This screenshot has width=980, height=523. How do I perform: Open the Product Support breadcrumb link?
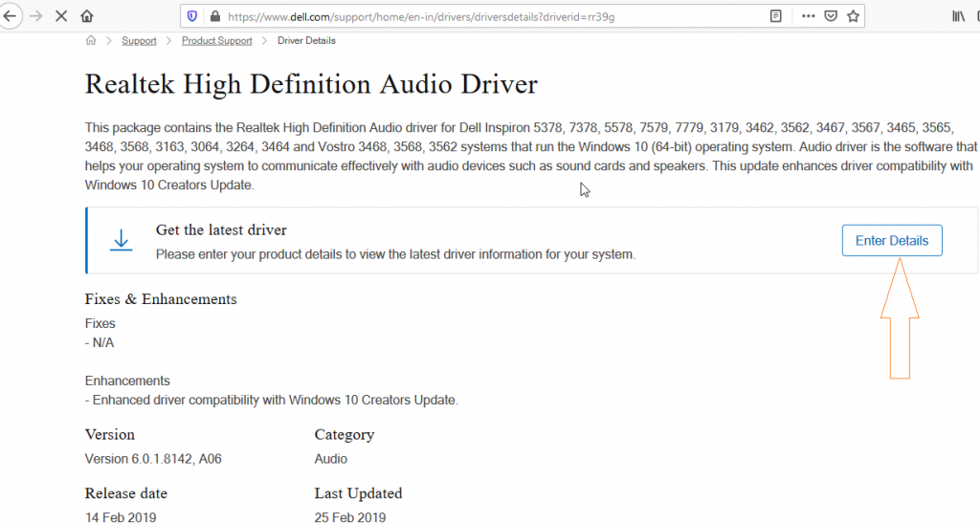click(x=217, y=40)
